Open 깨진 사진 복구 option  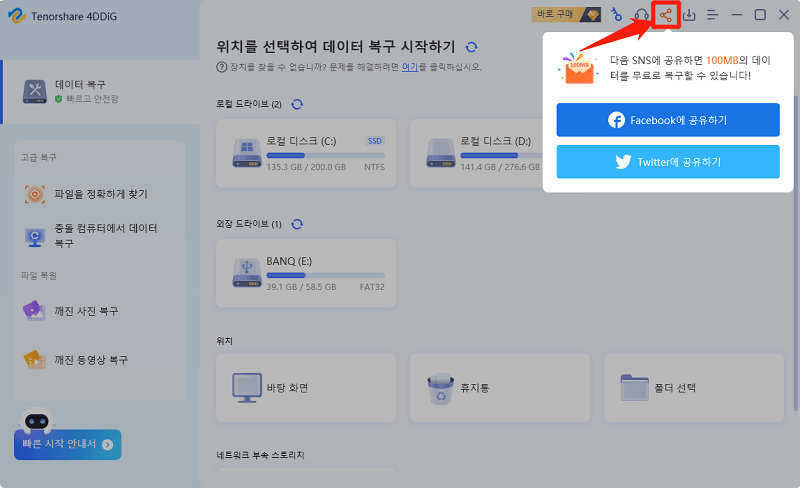coord(101,311)
